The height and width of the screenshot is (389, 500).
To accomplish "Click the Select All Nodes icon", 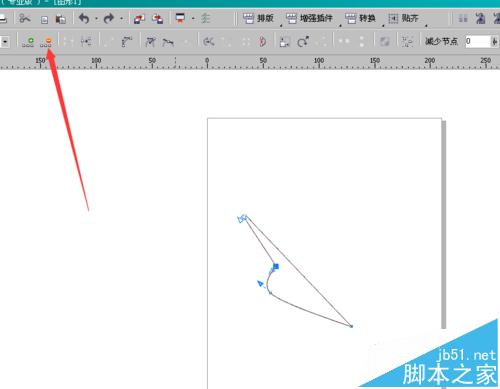I will tap(407, 42).
